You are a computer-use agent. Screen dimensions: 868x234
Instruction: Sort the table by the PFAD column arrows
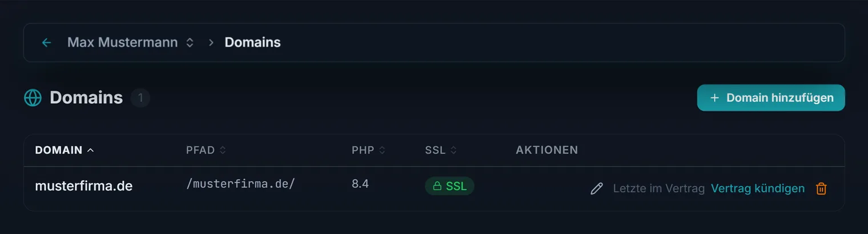pyautogui.click(x=223, y=151)
